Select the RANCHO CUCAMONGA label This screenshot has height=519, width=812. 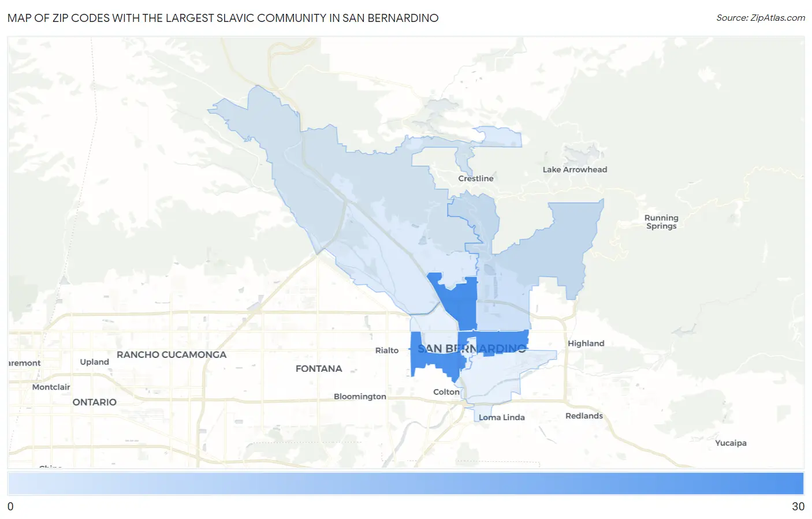coord(172,354)
